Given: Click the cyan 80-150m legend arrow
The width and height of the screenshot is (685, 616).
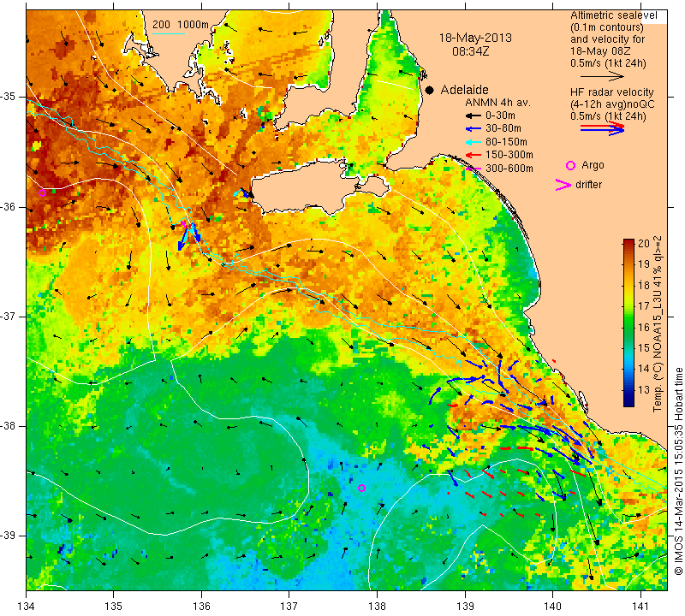Looking at the screenshot, I should point(473,142).
